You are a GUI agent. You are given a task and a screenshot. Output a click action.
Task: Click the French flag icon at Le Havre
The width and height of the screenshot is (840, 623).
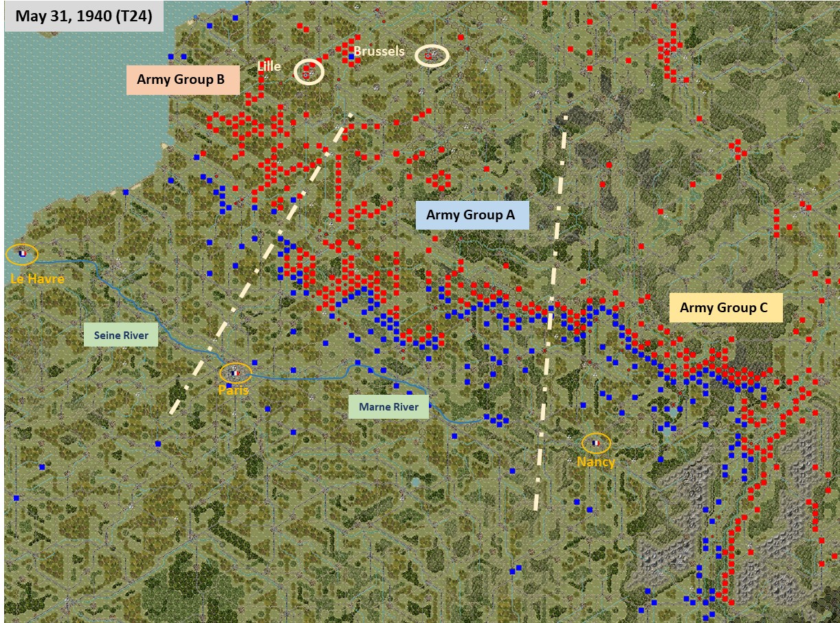point(22,254)
